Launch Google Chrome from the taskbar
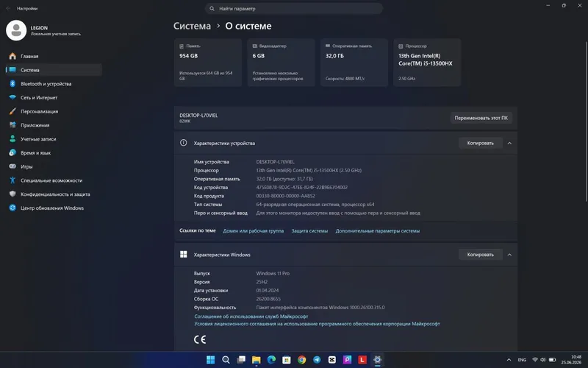588x368 pixels. 302,360
